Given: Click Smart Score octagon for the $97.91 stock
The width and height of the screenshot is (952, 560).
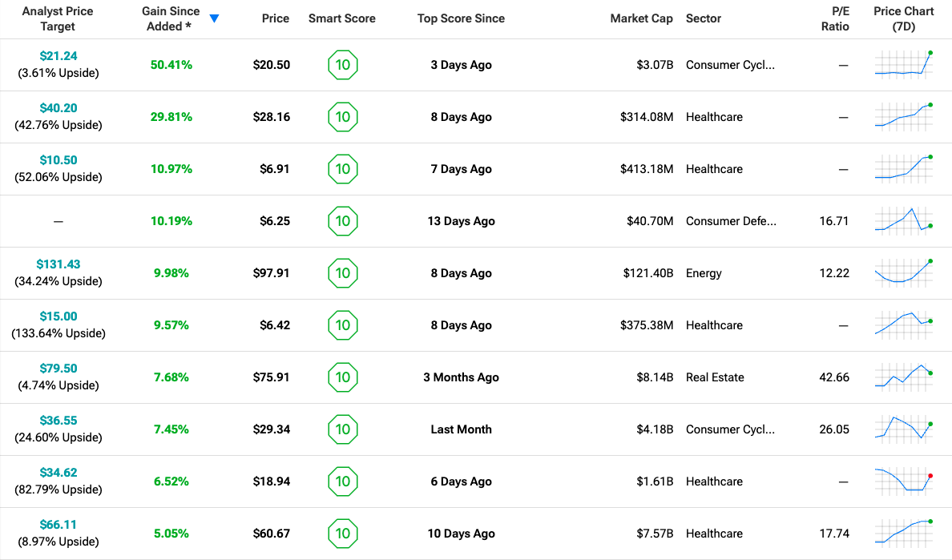Looking at the screenshot, I should pyautogui.click(x=342, y=273).
